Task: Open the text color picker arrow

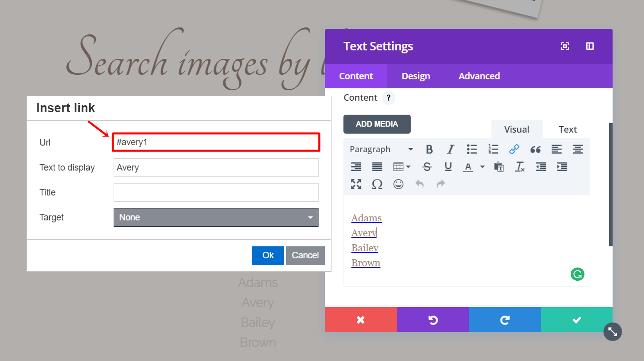Action: (483, 167)
